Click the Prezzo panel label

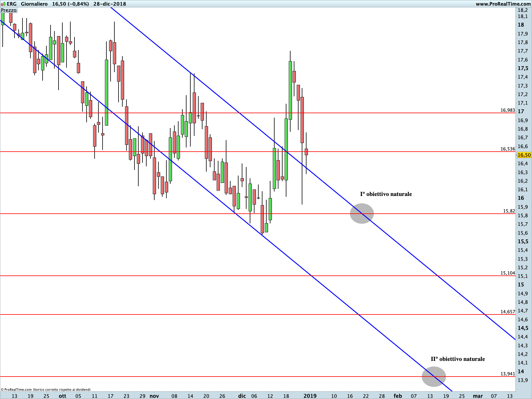click(x=9, y=10)
